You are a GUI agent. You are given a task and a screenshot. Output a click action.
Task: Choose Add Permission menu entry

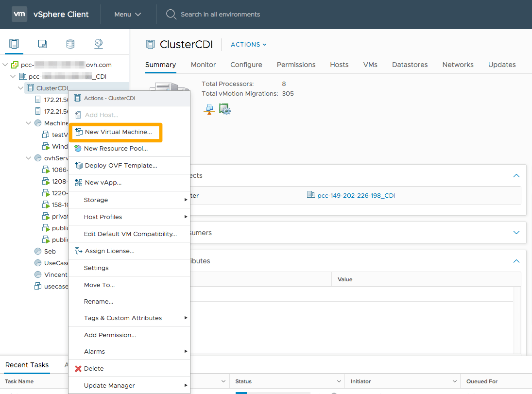click(129, 335)
